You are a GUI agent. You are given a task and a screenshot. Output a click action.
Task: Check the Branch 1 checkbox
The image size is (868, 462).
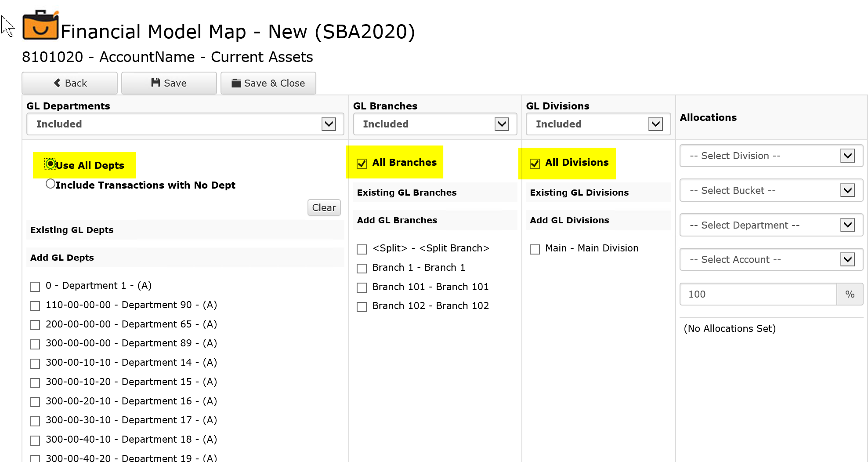click(362, 268)
